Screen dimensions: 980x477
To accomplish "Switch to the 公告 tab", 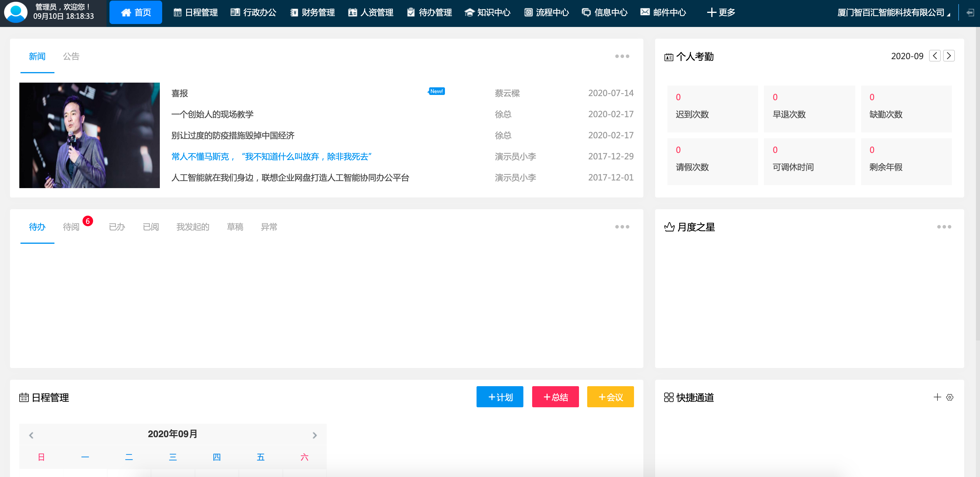I will point(71,56).
